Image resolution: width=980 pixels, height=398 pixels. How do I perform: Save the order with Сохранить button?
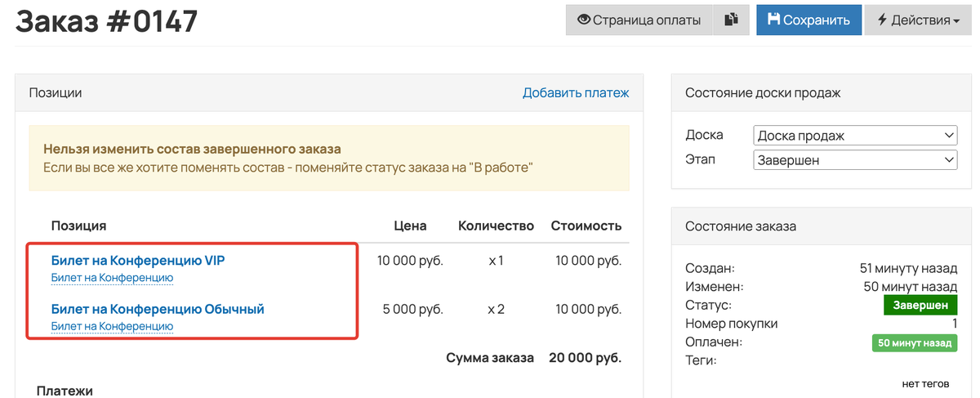808,20
